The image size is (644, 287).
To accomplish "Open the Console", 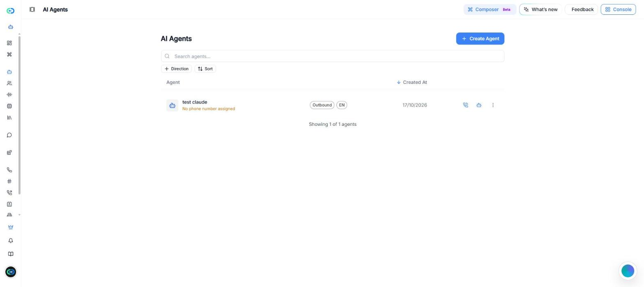I will tap(618, 9).
